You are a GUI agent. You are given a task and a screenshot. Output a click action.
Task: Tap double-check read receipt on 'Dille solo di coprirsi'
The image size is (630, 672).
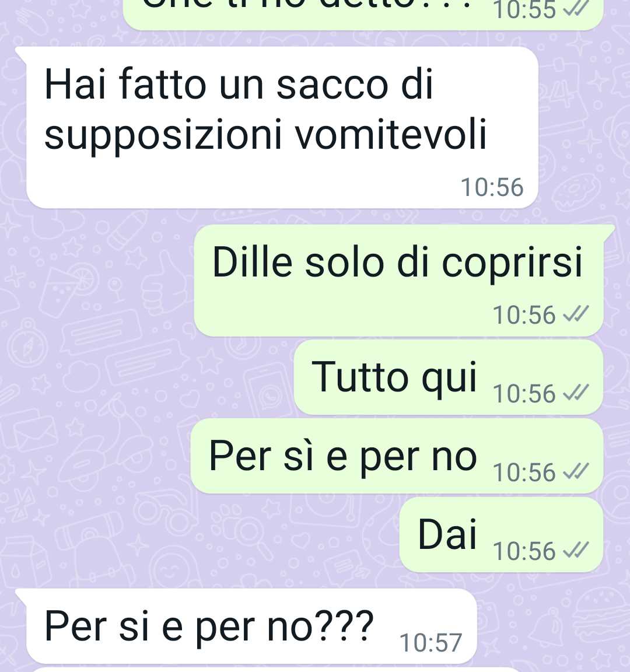coord(576,314)
